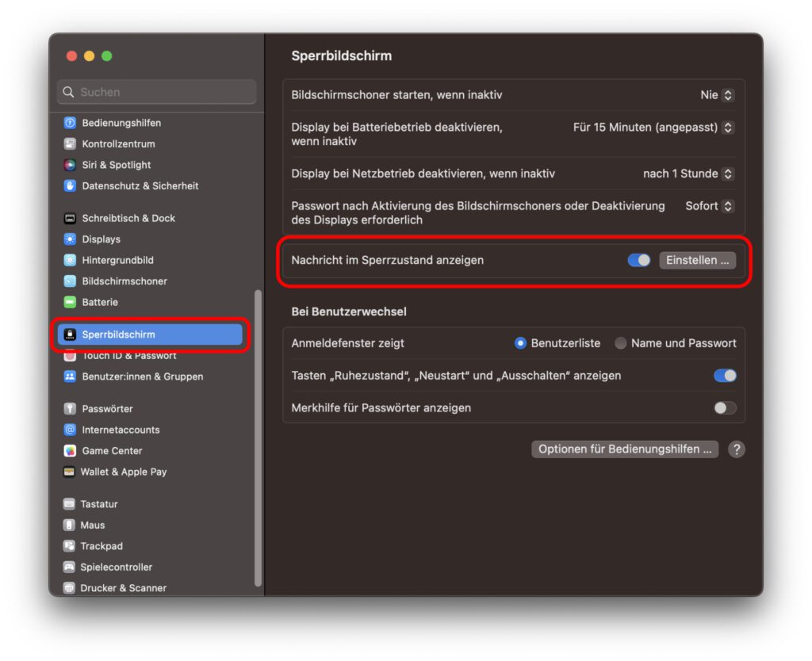812x661 pixels.
Task: Click the Einstellen … button
Action: click(697, 260)
